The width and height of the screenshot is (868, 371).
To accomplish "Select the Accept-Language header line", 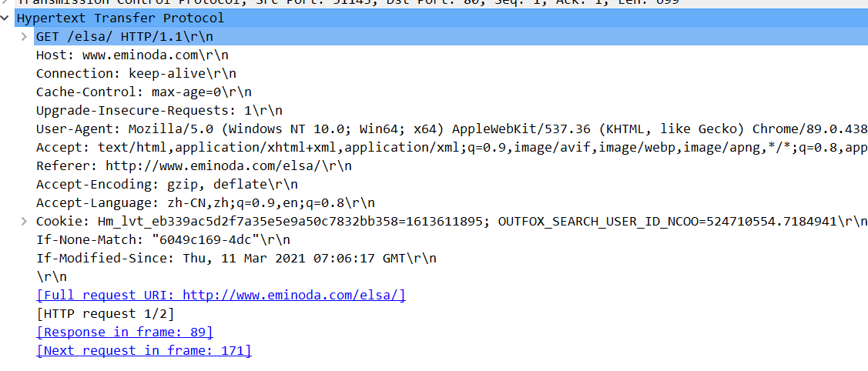I will tap(206, 203).
